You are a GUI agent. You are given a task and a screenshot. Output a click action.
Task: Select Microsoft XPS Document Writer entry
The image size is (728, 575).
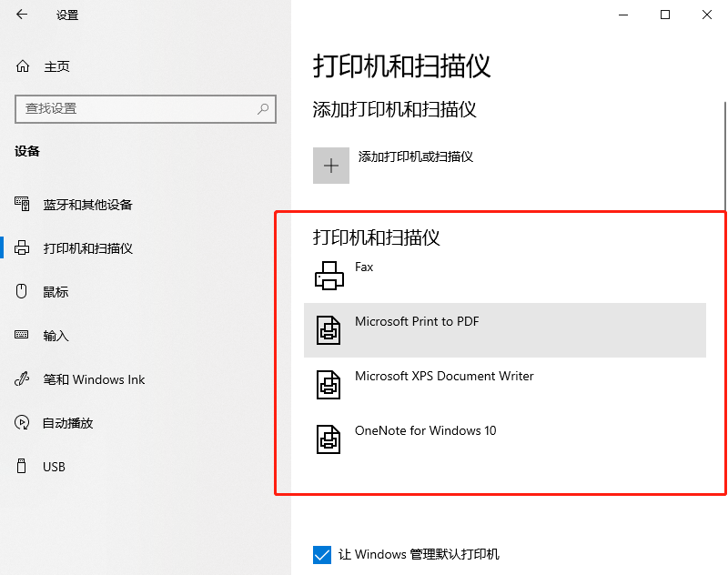505,385
